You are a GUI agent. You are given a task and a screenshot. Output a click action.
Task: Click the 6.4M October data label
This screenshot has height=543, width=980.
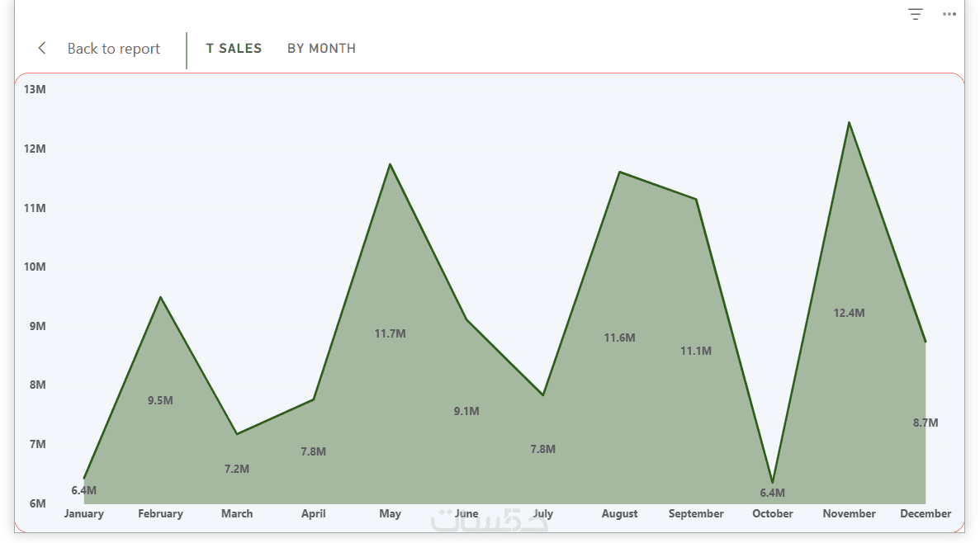[772, 493]
